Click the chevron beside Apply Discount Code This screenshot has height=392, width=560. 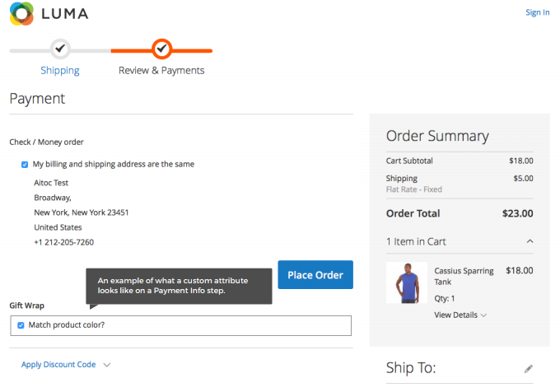click(107, 365)
